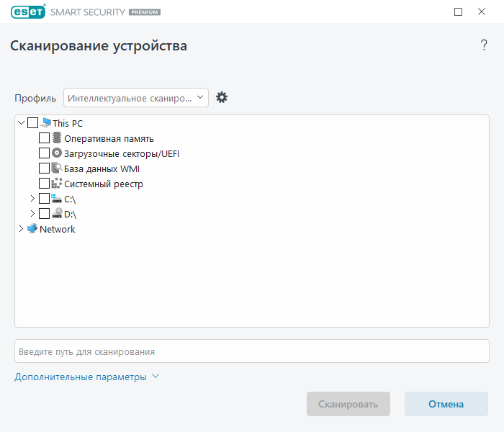
Task: Click the This PC computer icon
Action: [46, 122]
